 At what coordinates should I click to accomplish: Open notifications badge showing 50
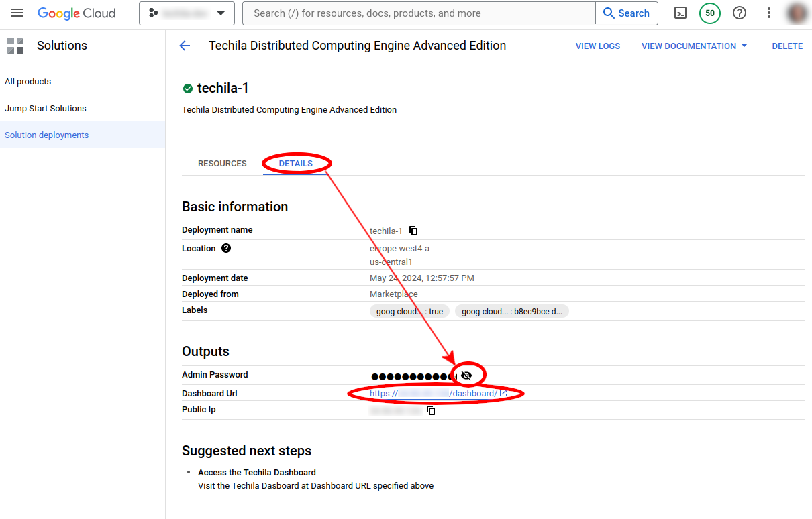pyautogui.click(x=709, y=13)
